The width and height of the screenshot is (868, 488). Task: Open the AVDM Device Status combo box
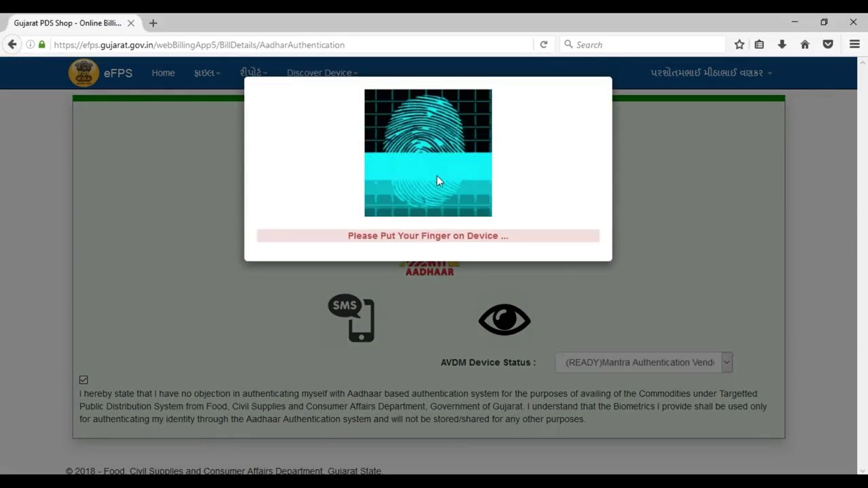point(644,362)
